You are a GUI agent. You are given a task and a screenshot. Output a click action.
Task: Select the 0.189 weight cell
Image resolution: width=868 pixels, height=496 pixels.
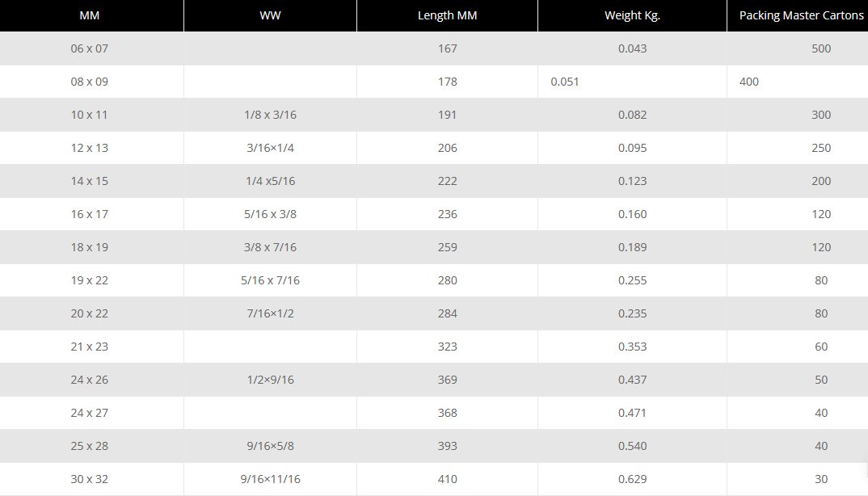(x=632, y=247)
